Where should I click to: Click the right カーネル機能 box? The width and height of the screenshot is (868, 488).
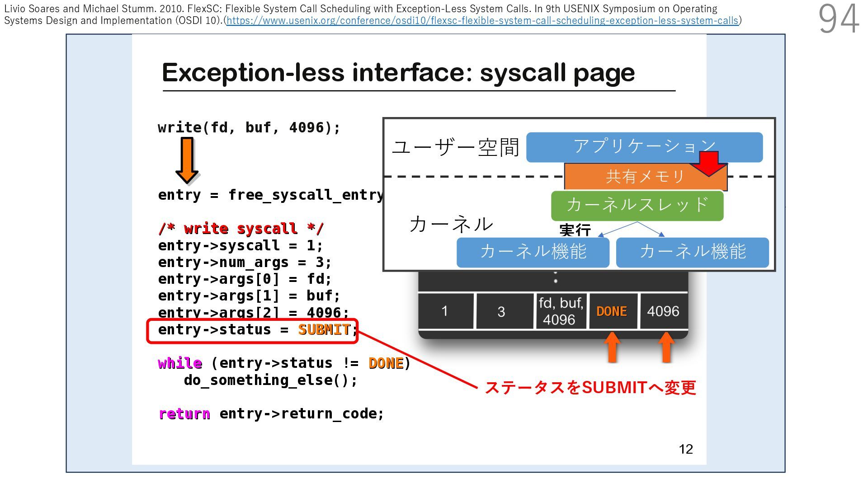point(692,252)
